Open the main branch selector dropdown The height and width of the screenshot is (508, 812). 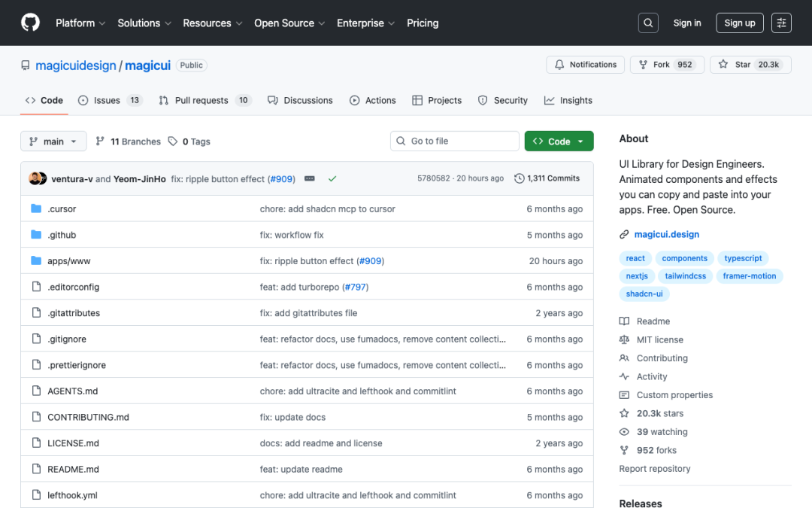point(53,141)
